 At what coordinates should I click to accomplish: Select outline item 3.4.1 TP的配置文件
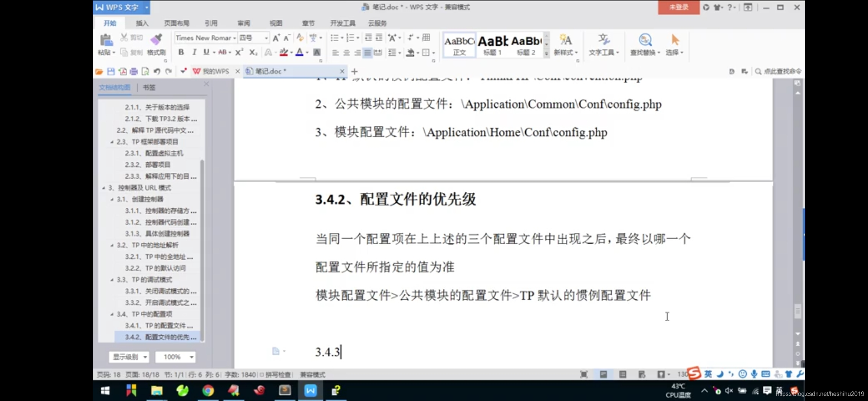tap(159, 326)
